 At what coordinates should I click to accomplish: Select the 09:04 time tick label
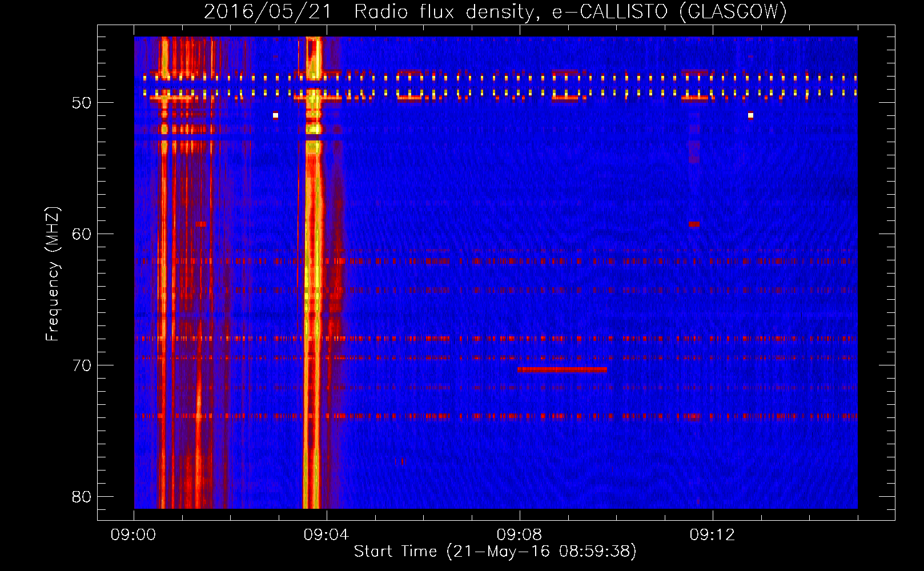click(x=326, y=535)
